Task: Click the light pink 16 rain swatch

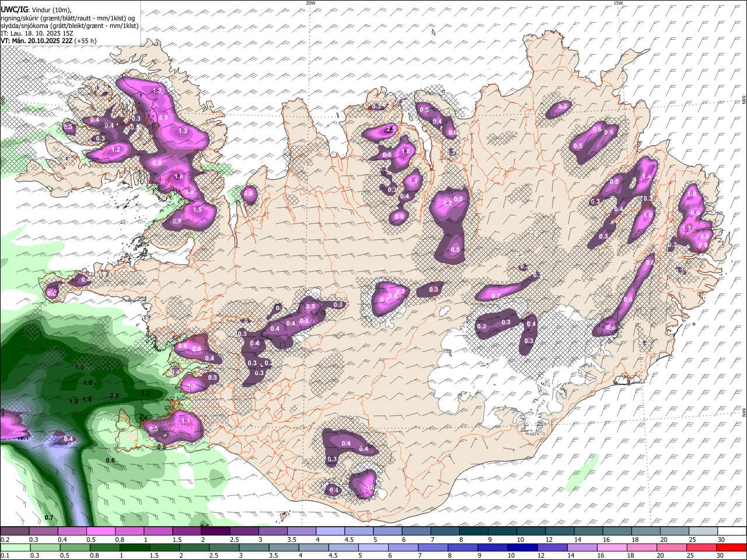Action: pyautogui.click(x=612, y=548)
